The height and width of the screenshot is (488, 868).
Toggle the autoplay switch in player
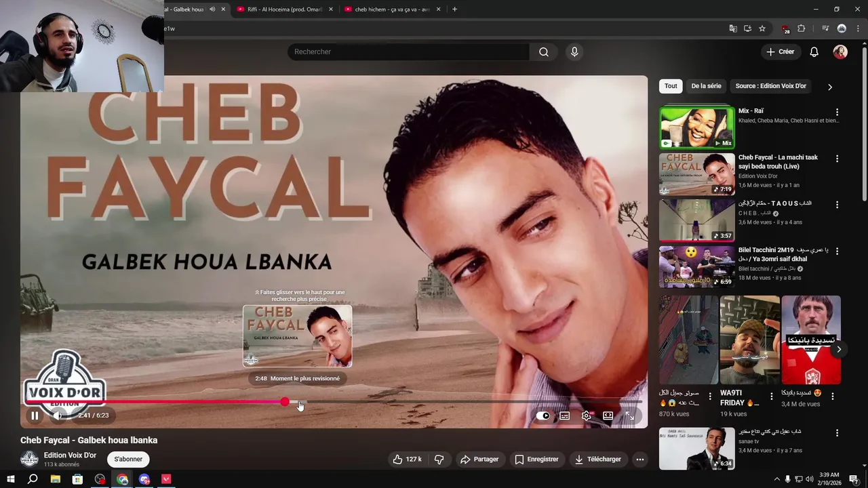click(542, 415)
